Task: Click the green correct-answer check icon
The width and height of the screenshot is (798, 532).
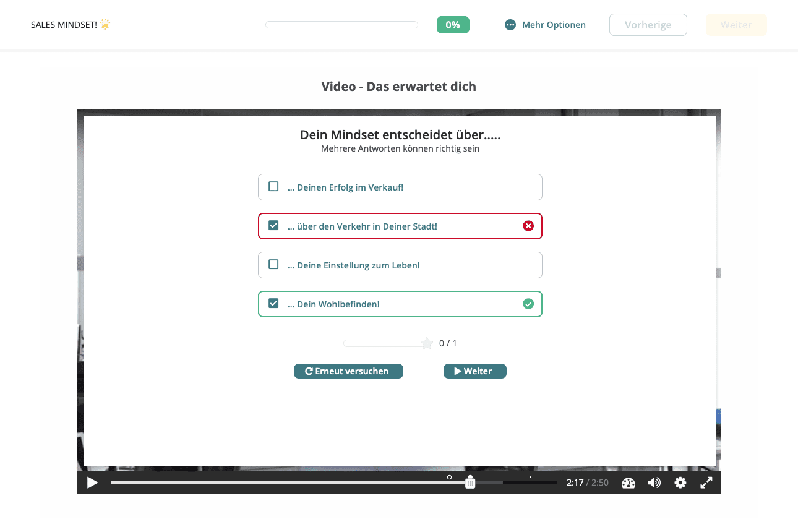Action: tap(528, 304)
